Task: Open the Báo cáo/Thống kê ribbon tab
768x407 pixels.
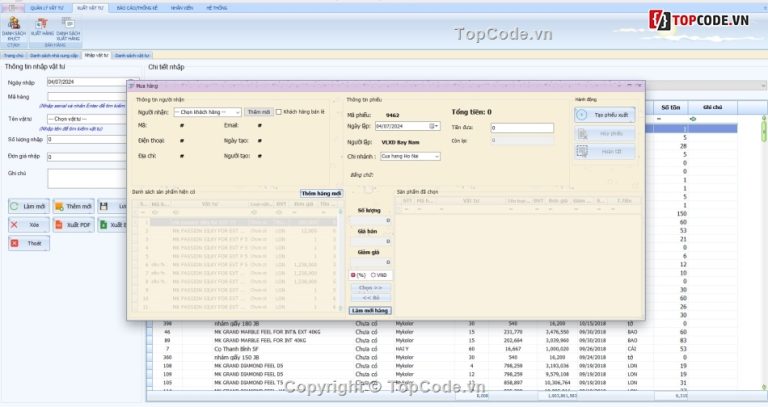Action: pyautogui.click(x=137, y=8)
